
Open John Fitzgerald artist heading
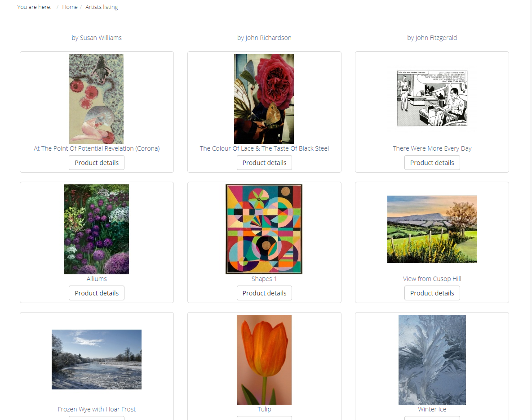[432, 38]
